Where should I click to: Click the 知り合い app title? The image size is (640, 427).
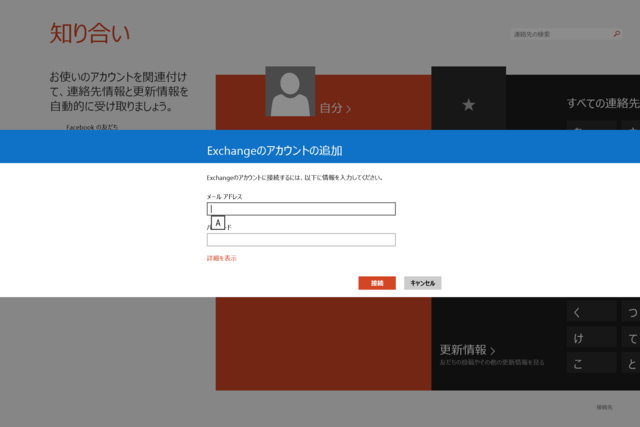tap(90, 33)
